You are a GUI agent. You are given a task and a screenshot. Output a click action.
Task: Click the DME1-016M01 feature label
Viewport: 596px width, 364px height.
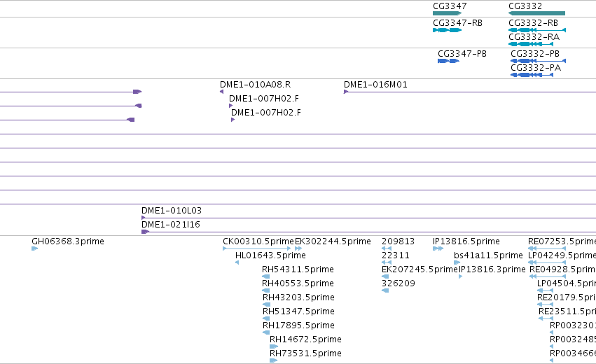[x=375, y=85]
